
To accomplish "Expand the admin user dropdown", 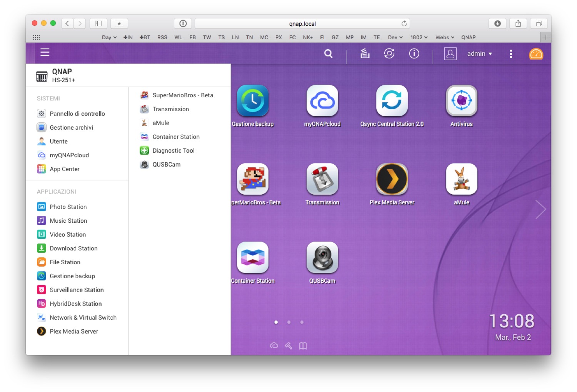I will 479,54.
